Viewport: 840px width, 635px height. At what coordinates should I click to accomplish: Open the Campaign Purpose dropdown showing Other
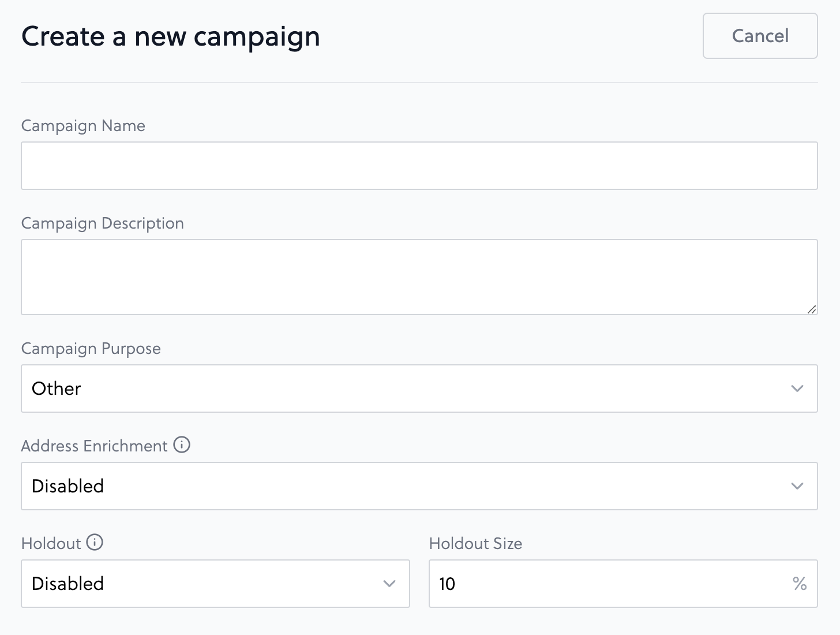click(x=419, y=389)
